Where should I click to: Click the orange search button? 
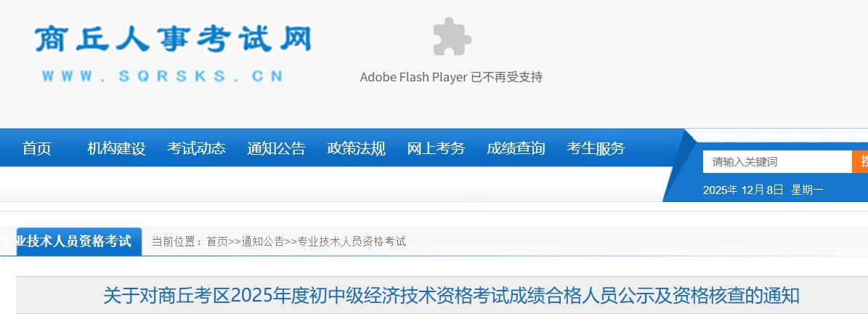click(x=861, y=161)
